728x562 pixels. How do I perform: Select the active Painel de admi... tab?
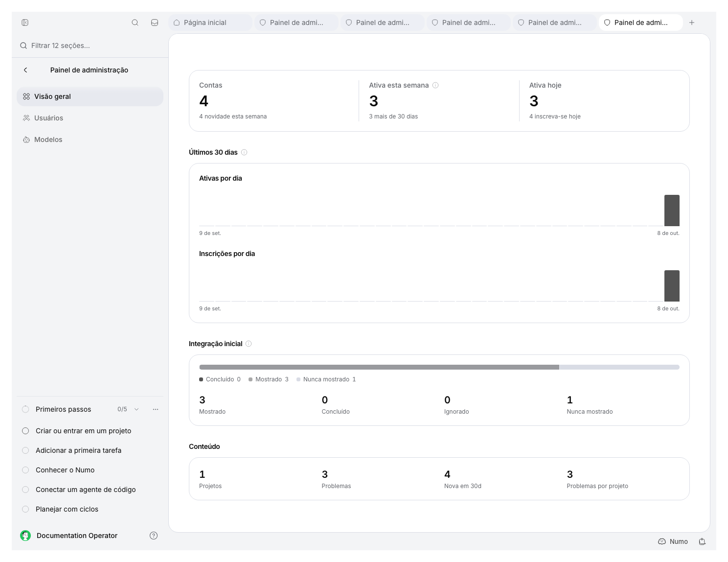pyautogui.click(x=641, y=23)
